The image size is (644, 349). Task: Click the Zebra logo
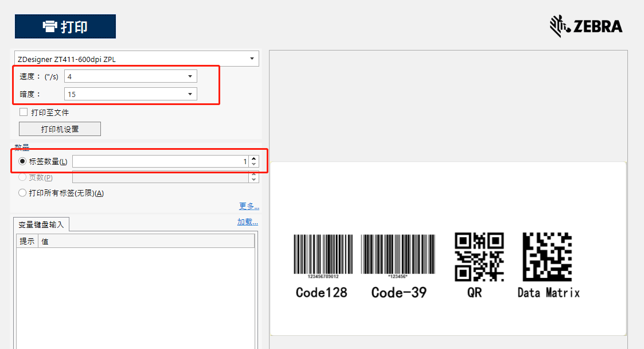pyautogui.click(x=586, y=26)
